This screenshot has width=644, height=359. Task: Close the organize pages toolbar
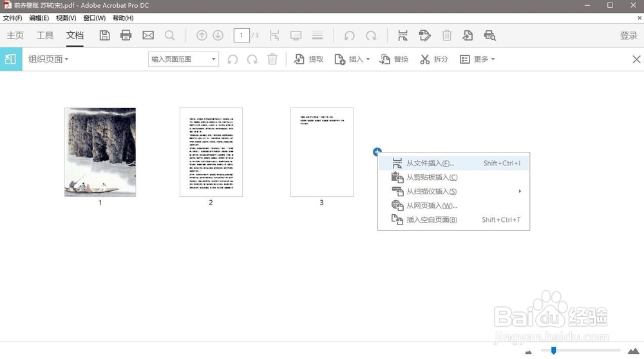[x=636, y=59]
